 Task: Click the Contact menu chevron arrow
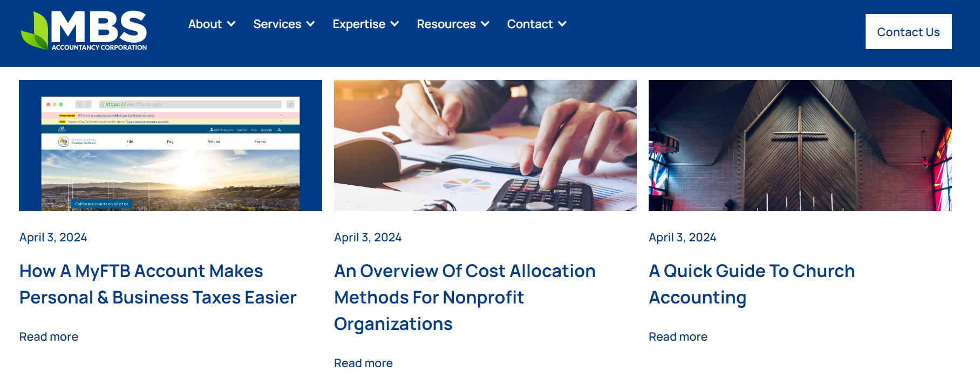[x=562, y=24]
